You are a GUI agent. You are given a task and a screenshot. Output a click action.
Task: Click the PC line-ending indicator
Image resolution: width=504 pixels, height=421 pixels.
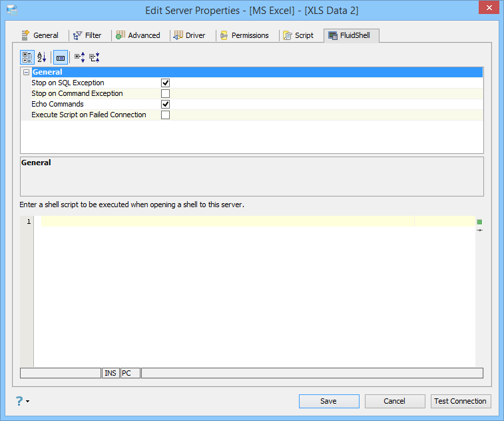tap(130, 373)
